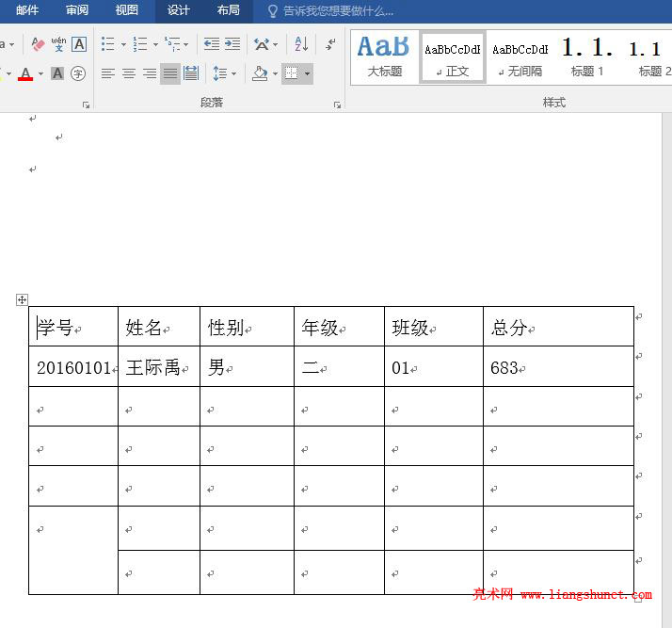
Task: Open the 邮件 ribbon tab
Action: pos(27,10)
